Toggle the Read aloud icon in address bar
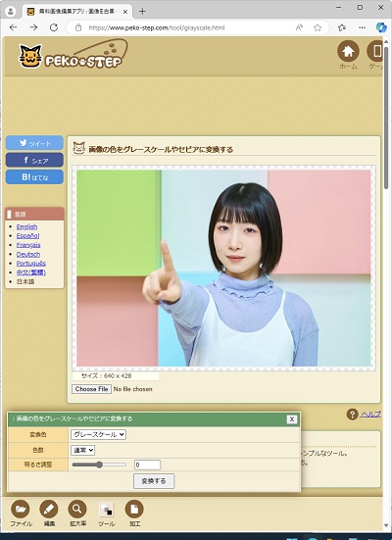 (299, 27)
